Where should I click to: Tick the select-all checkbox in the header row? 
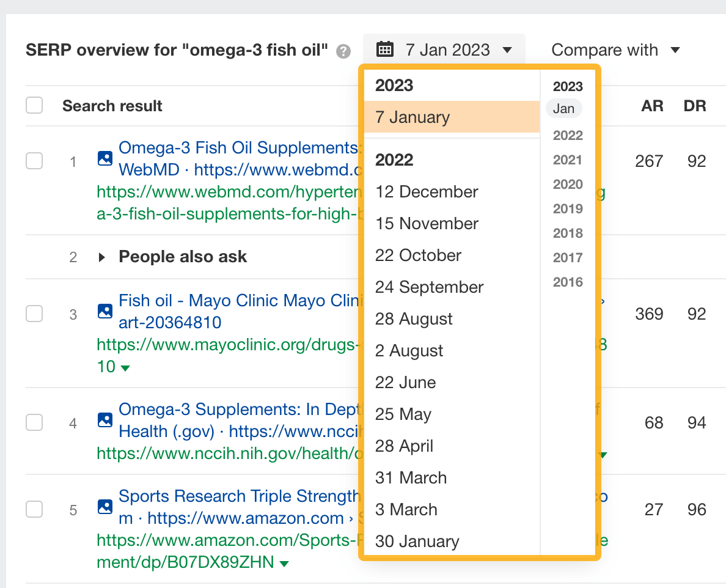coord(34,105)
